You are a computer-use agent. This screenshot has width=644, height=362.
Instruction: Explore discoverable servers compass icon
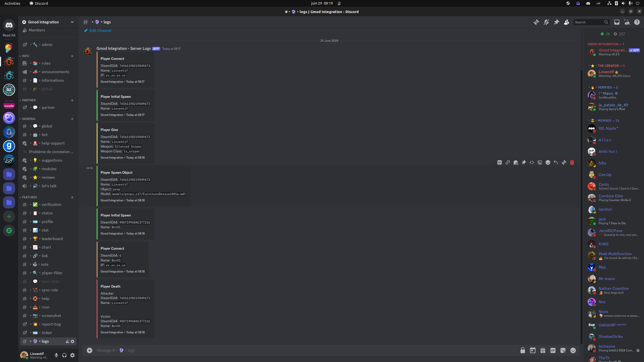pyautogui.click(x=9, y=231)
